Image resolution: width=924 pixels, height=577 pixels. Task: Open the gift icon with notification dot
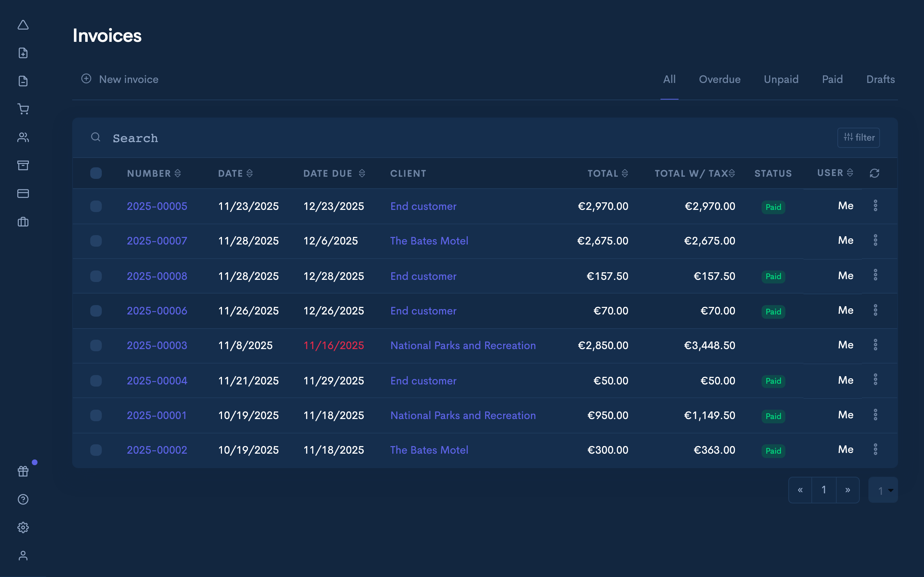(x=23, y=471)
